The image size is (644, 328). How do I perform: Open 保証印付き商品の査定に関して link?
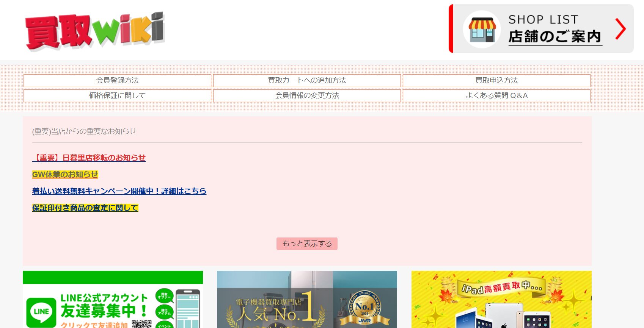pos(85,208)
